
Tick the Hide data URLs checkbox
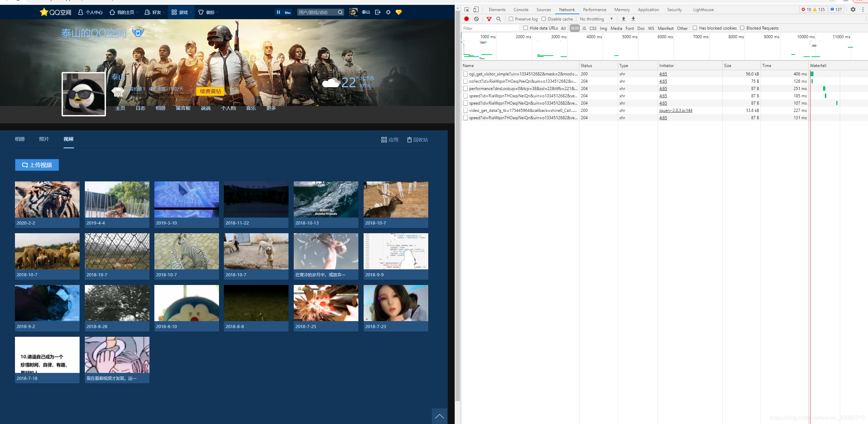(526, 28)
